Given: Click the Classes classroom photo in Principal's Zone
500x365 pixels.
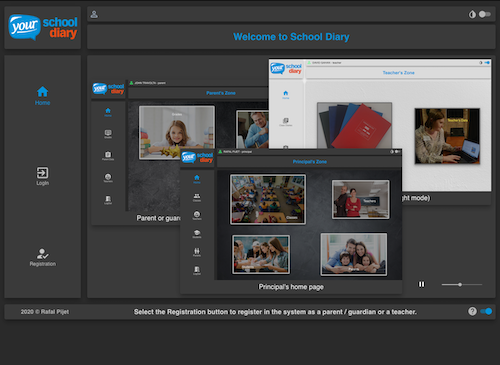Looking at the screenshot, I should (x=268, y=199).
